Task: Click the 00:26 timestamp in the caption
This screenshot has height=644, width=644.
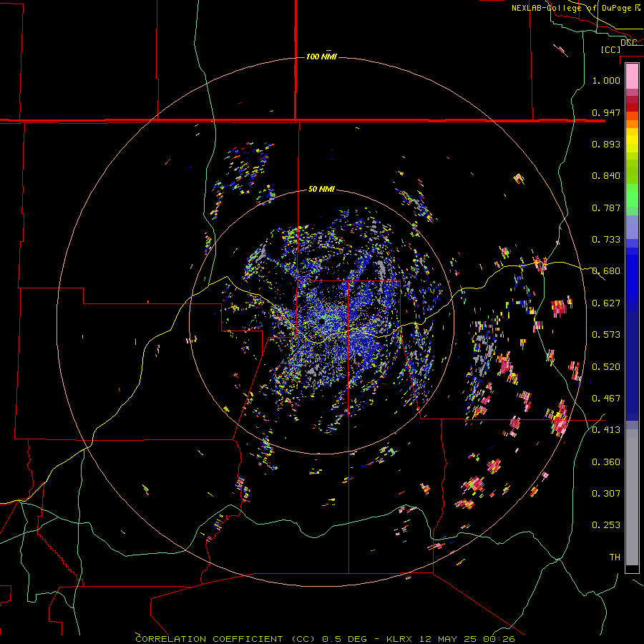Action: click(499, 639)
